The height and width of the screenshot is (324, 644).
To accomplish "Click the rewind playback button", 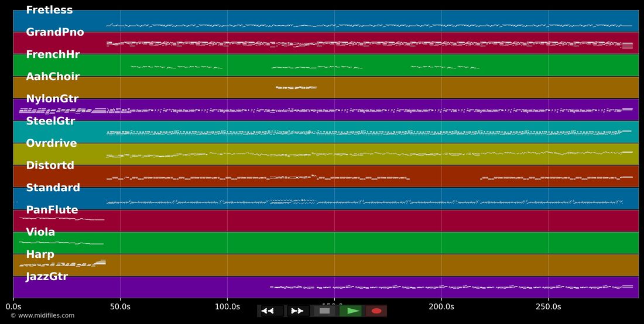I will click(271, 311).
